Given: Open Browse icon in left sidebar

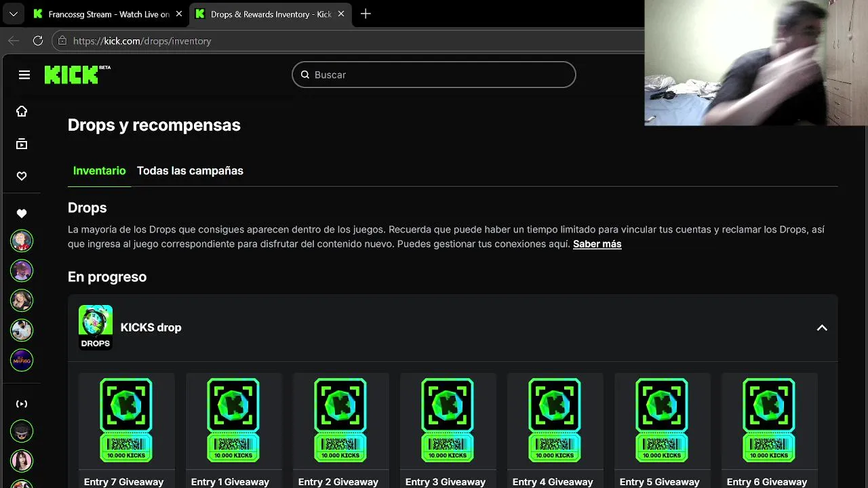Looking at the screenshot, I should click(x=22, y=144).
